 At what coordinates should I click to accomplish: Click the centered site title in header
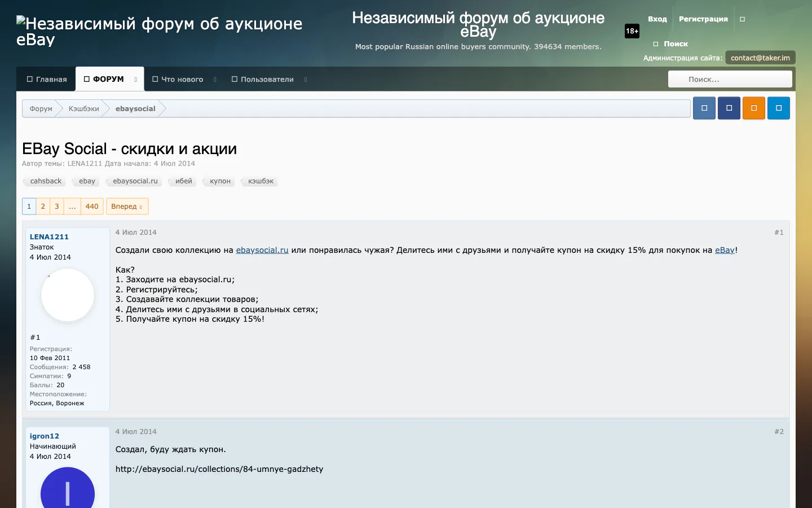(x=478, y=25)
